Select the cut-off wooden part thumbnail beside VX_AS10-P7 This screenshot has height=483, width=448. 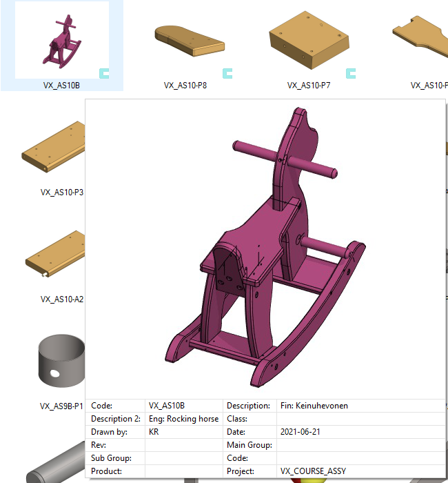420,37
